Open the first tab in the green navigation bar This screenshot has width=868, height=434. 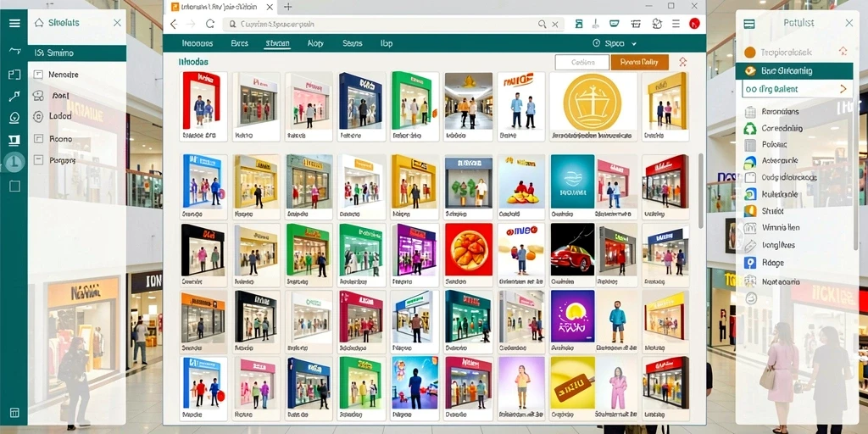coord(197,43)
